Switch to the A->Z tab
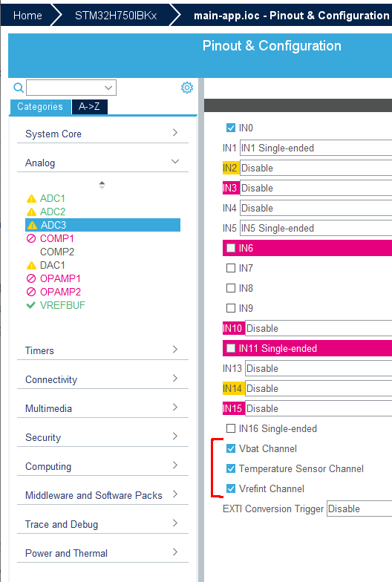Image resolution: width=392 pixels, height=582 pixels. [x=89, y=107]
